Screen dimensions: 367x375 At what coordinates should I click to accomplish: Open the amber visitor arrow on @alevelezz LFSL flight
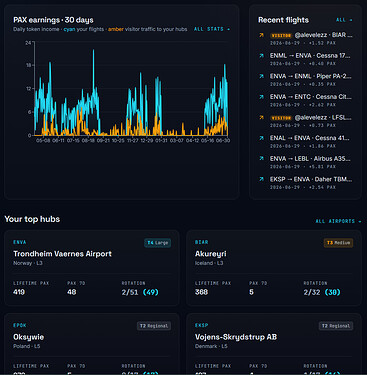[x=262, y=118]
